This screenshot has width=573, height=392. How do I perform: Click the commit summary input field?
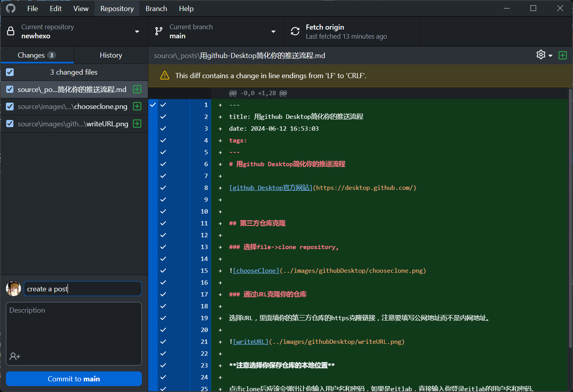[x=83, y=289]
